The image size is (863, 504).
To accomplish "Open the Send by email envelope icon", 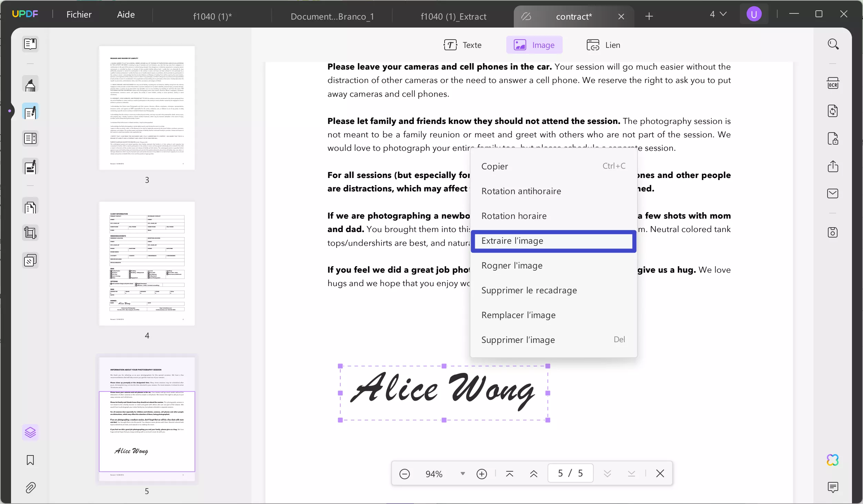I will (832, 193).
